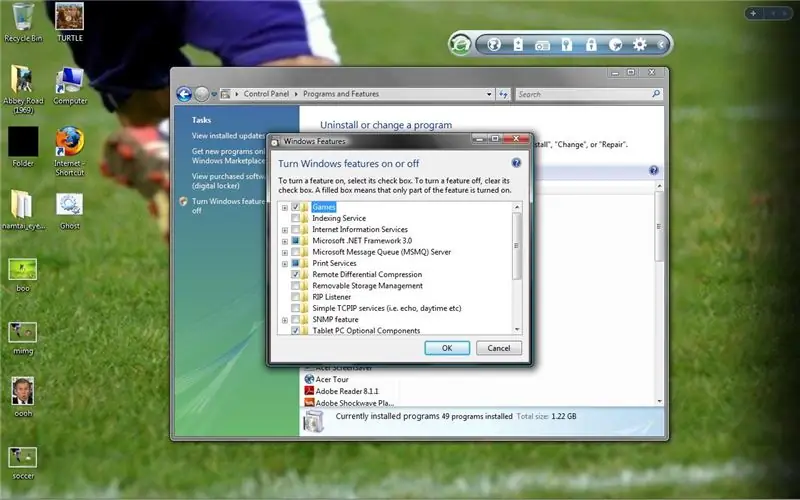Viewport: 800px width, 500px height.
Task: Select the soccer image file
Action: click(22, 463)
